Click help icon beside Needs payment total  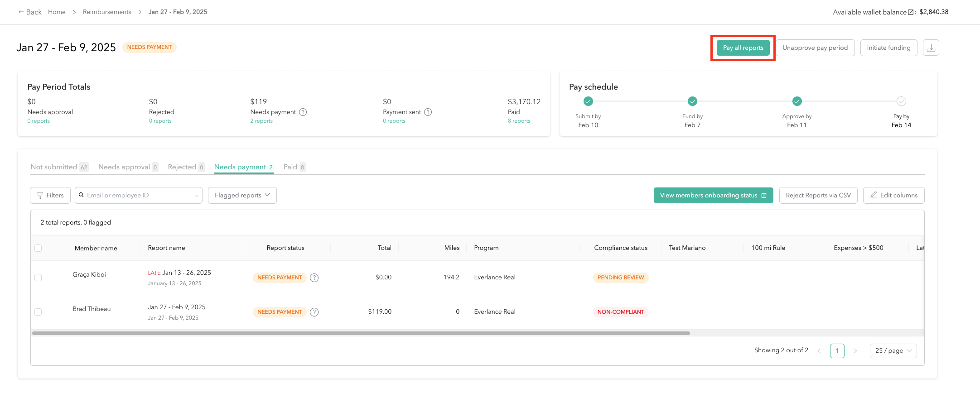(x=303, y=112)
